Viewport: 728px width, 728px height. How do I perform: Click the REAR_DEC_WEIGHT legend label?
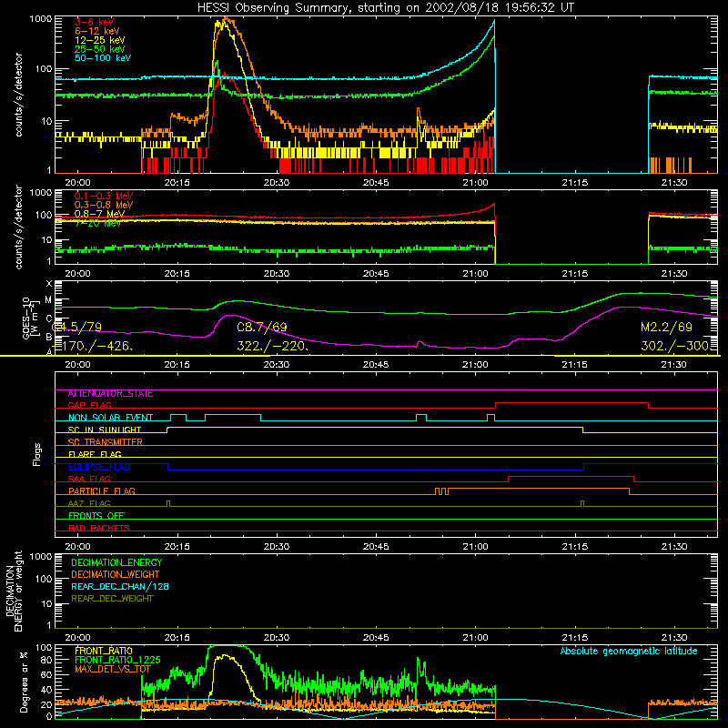tap(112, 599)
